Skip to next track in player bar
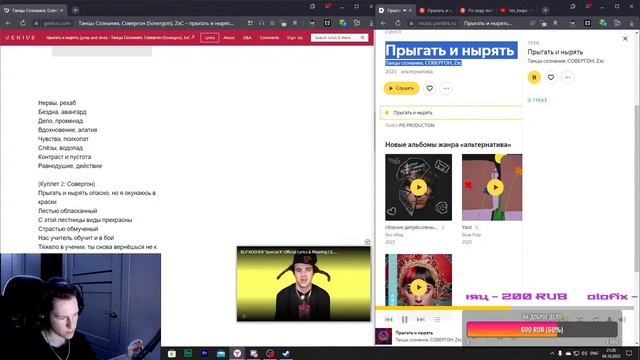Image resolution: width=640 pixels, height=360 pixels. tap(420, 320)
